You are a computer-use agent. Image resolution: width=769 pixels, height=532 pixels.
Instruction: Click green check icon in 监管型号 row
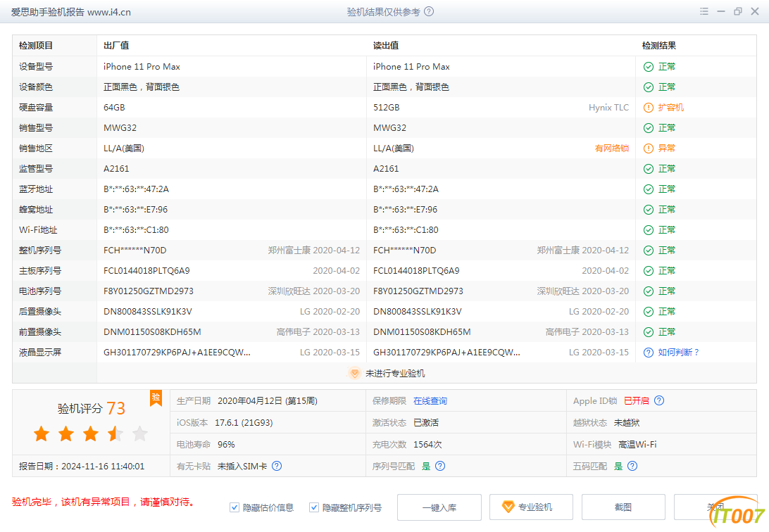(649, 169)
